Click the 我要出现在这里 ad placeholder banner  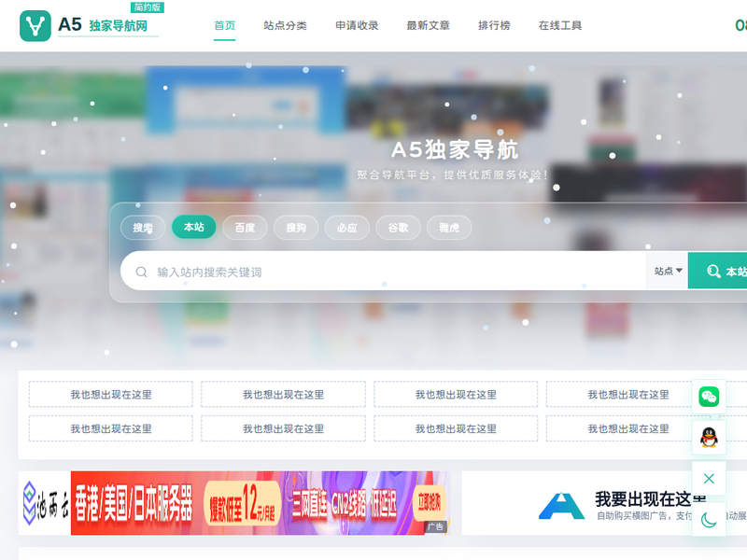[604, 503]
